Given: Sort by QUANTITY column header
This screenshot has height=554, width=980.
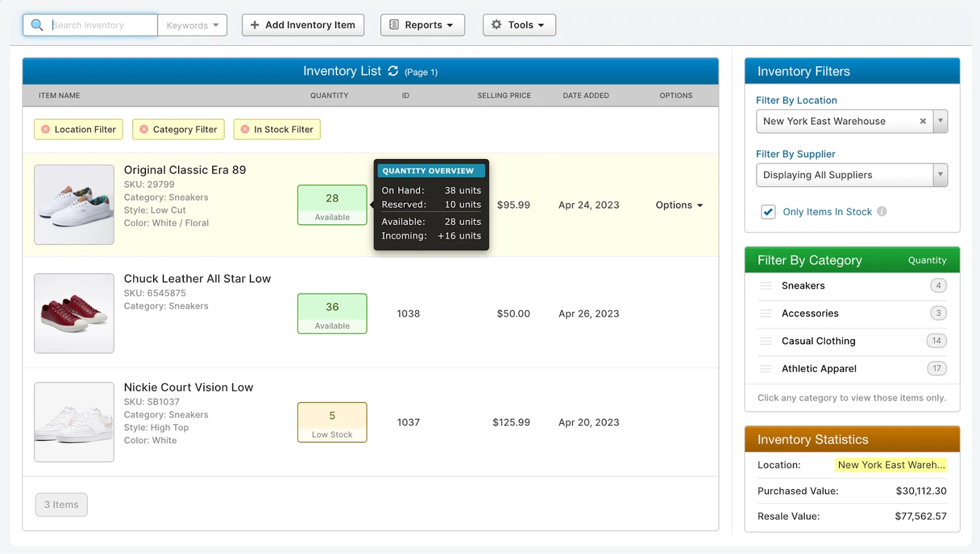Looking at the screenshot, I should pos(329,95).
